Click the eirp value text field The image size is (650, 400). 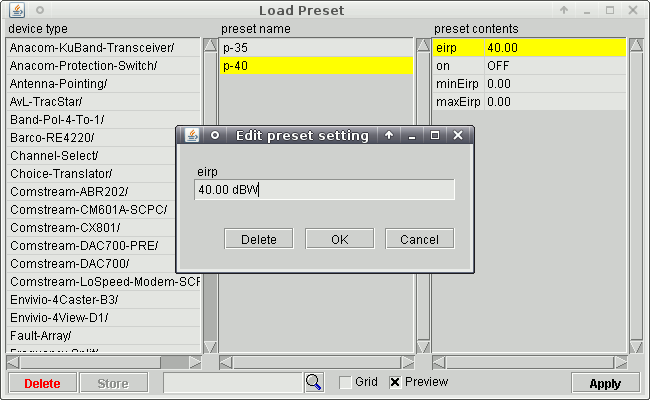click(x=324, y=190)
